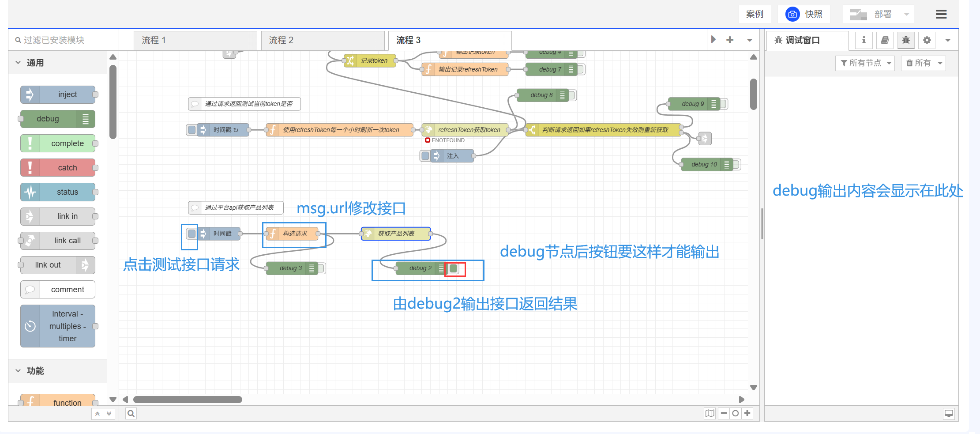Screen dimensions: 980x434
Task: Expand all palette categories icon
Action: 109,414
